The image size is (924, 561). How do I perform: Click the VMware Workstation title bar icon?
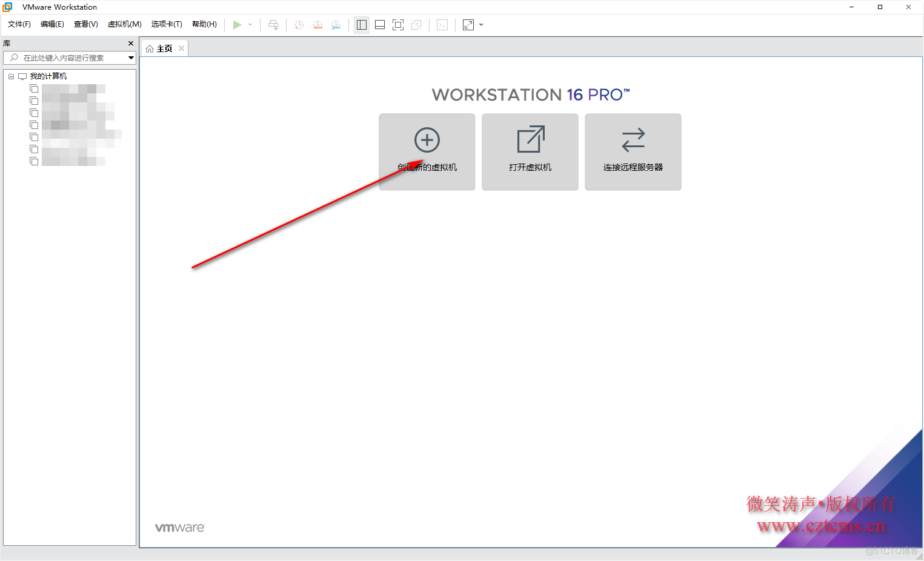click(x=7, y=7)
